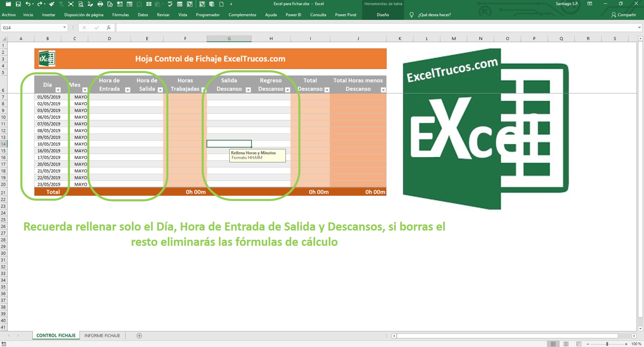Expand the Name Box dropdown

pyautogui.click(x=64, y=27)
